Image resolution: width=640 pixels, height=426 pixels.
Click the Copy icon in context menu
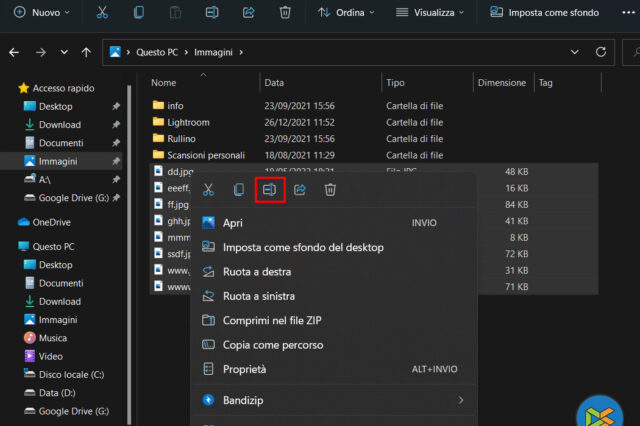pyautogui.click(x=238, y=189)
